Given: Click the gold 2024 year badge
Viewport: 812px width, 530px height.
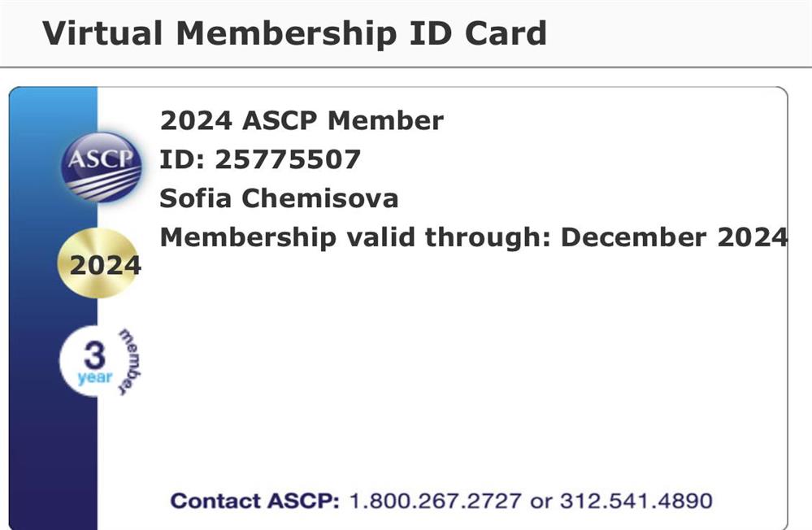Looking at the screenshot, I should (99, 263).
